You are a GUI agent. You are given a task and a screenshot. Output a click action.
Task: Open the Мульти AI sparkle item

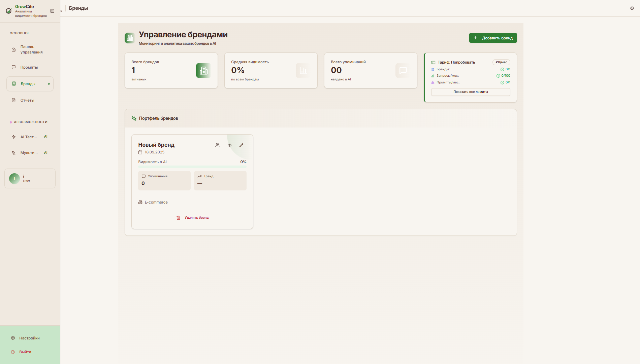pyautogui.click(x=29, y=153)
